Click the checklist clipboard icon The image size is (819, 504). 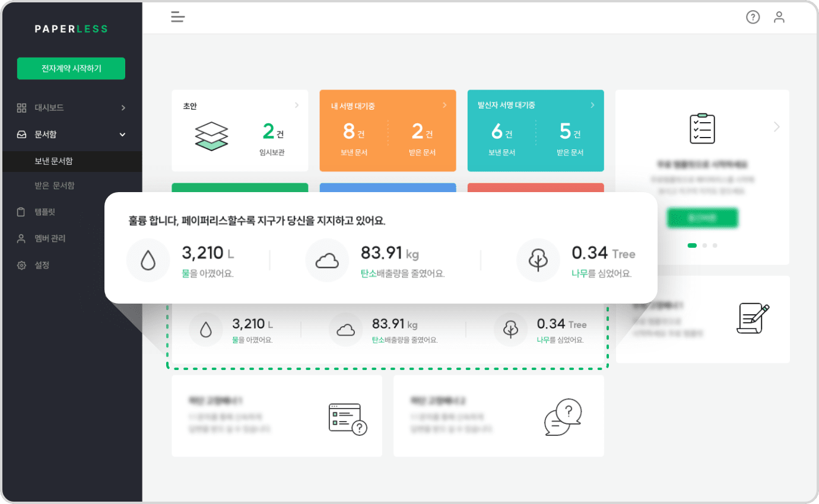(x=702, y=128)
